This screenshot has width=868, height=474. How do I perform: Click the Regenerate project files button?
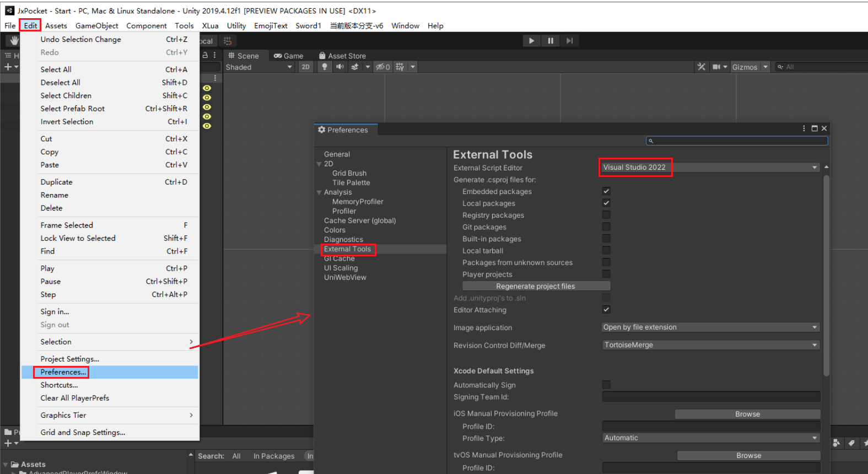pos(536,286)
